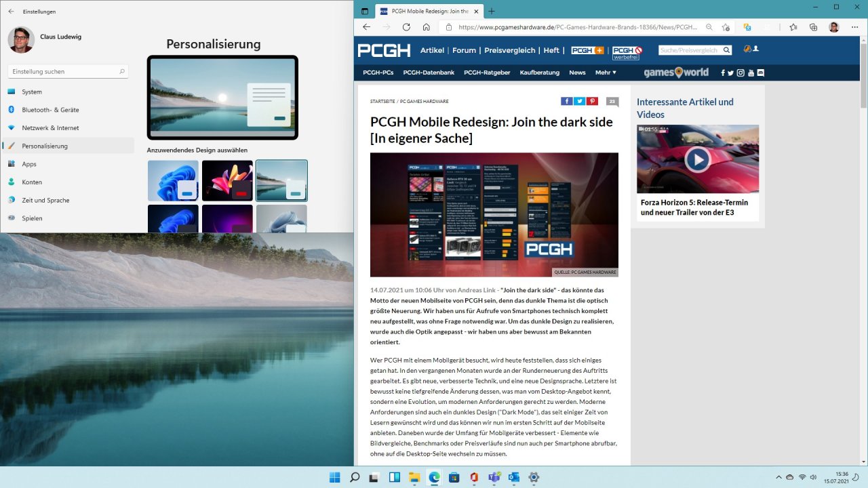This screenshot has height=488, width=868.
Task: Open PCGH-Ratgeber navigation item
Action: (487, 72)
